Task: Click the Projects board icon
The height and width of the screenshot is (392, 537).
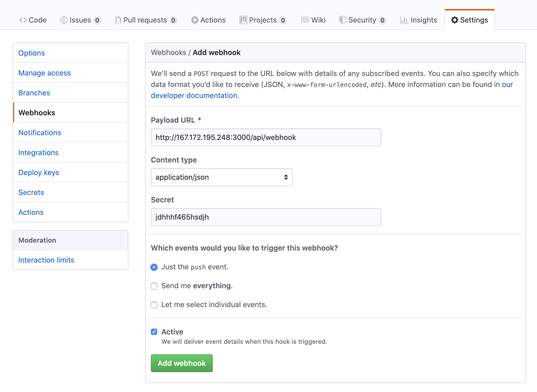Action: tap(243, 20)
